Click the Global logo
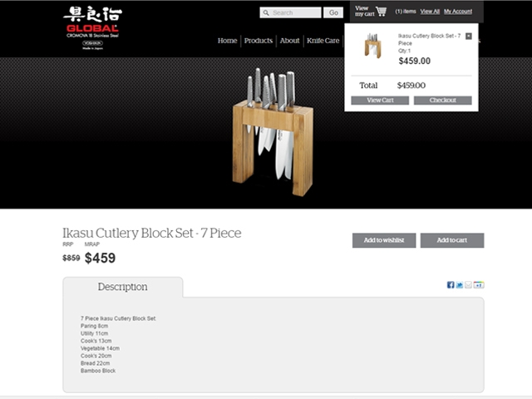 (x=92, y=27)
